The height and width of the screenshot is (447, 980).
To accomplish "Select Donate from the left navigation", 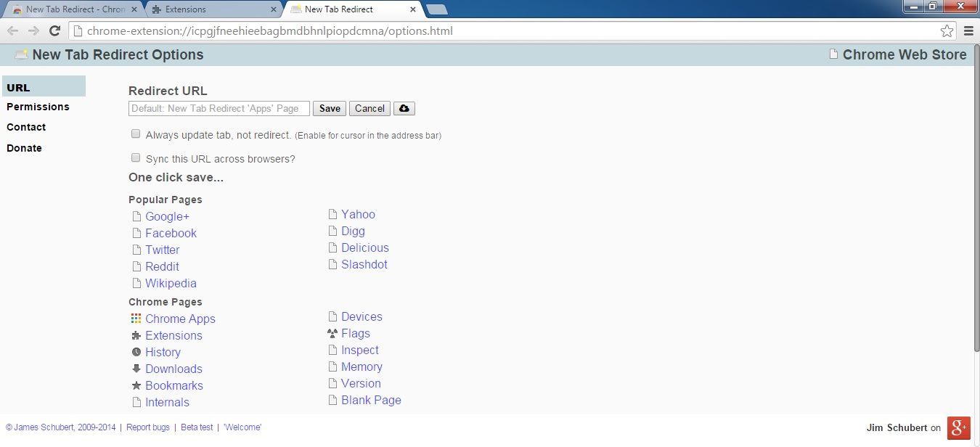I will tap(24, 148).
